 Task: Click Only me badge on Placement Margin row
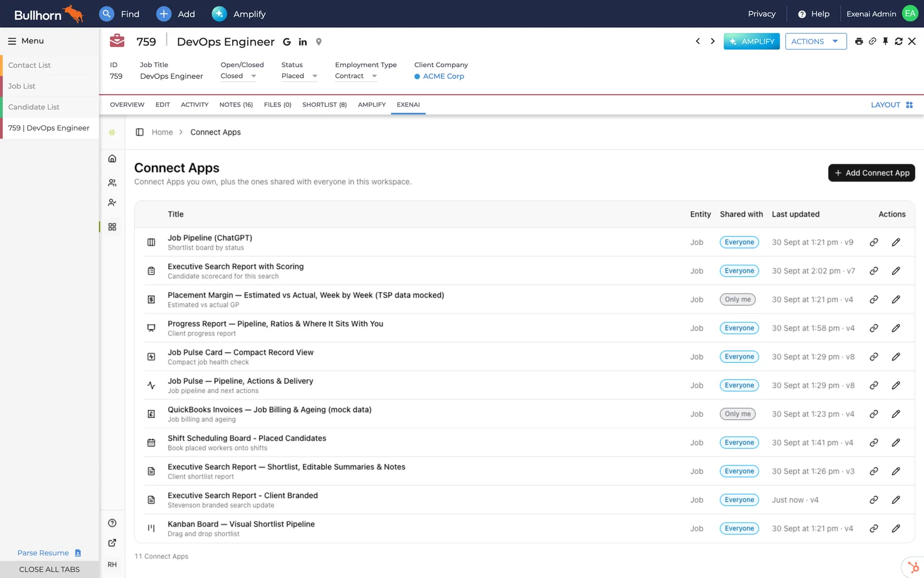(738, 299)
